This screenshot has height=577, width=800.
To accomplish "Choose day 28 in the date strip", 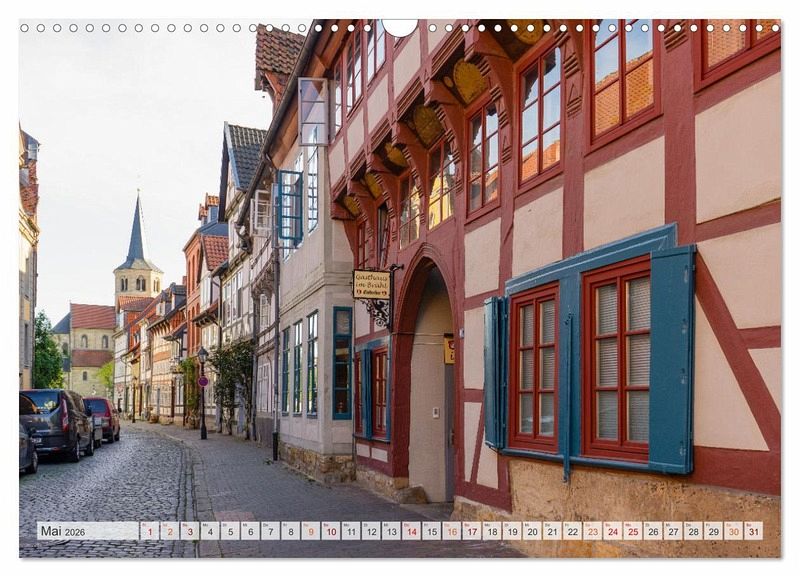I will click(x=692, y=531).
